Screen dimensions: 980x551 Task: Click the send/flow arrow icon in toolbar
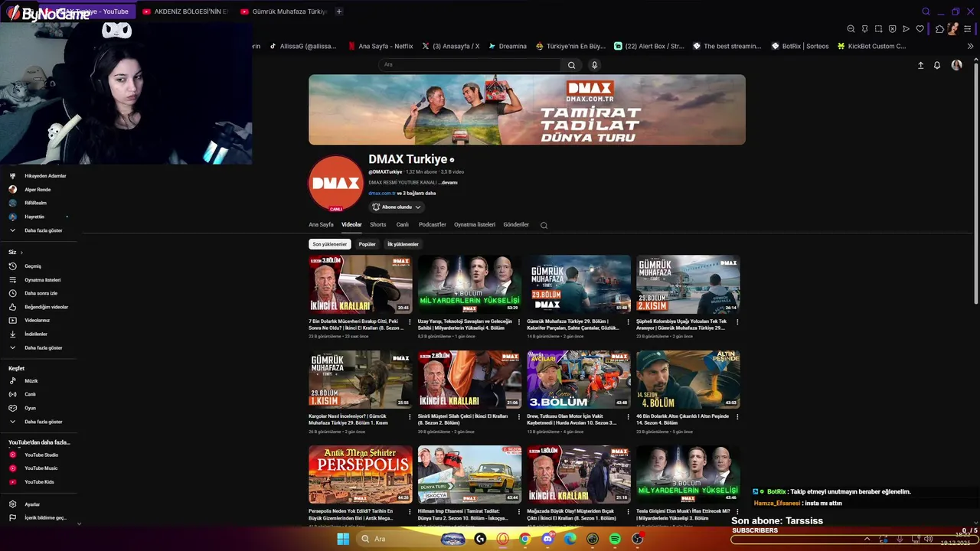(x=906, y=29)
